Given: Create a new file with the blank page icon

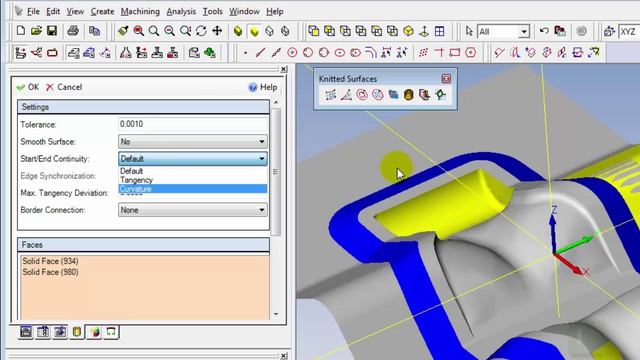Looking at the screenshot, I should (20, 31).
